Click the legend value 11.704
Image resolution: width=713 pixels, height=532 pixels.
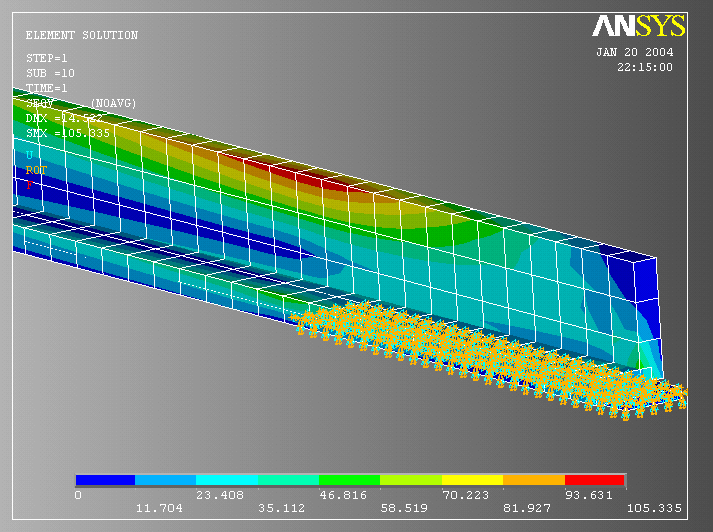tap(159, 508)
